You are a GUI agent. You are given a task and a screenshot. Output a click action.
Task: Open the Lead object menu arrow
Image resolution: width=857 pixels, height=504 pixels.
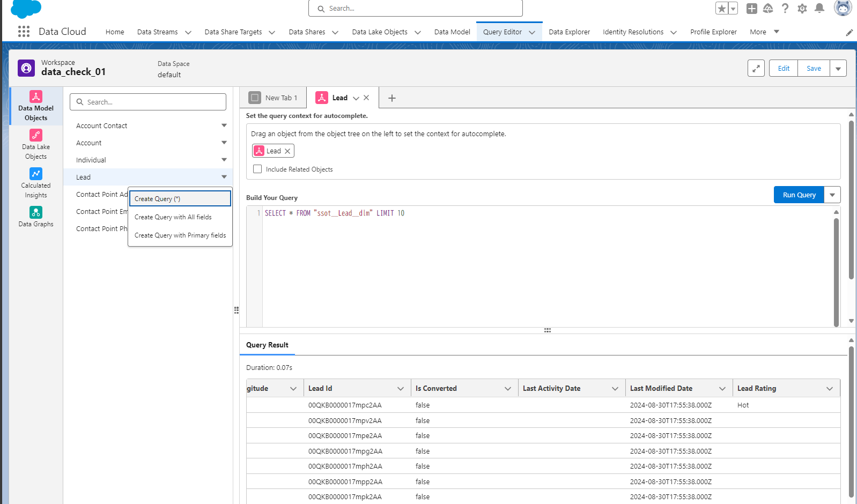224,177
